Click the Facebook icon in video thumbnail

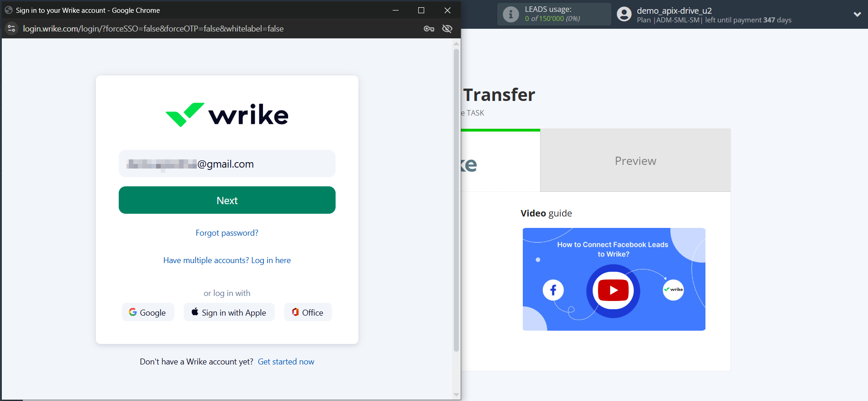click(553, 290)
